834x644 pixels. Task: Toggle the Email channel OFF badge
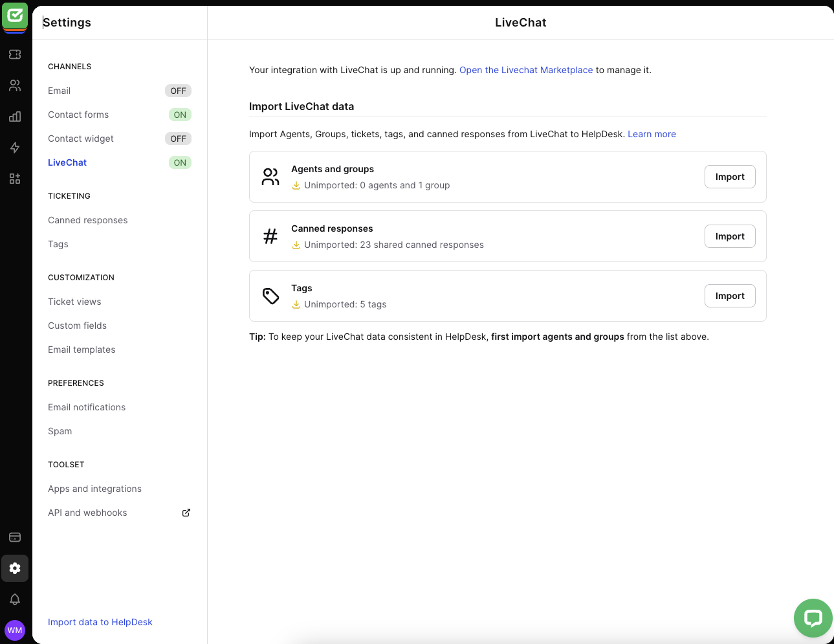point(178,91)
